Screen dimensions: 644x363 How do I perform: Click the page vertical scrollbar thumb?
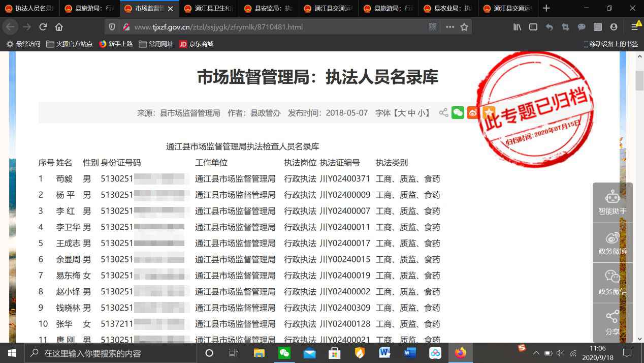pyautogui.click(x=639, y=80)
